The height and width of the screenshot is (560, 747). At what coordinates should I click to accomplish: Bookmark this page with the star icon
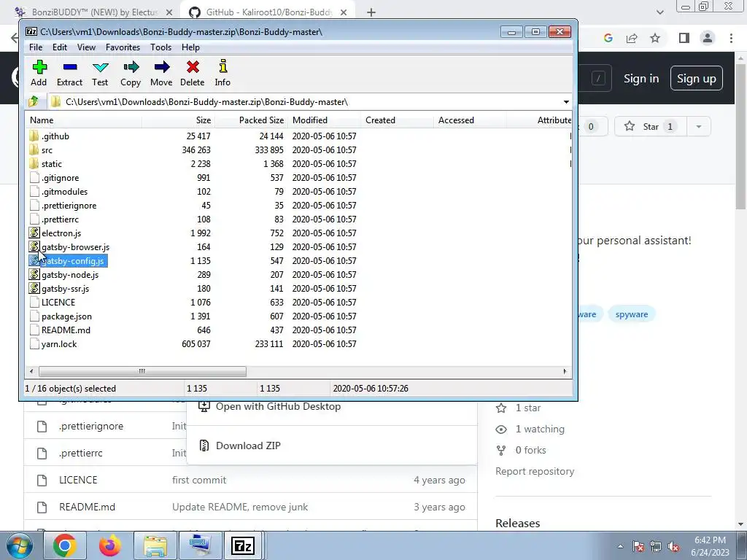(x=655, y=38)
